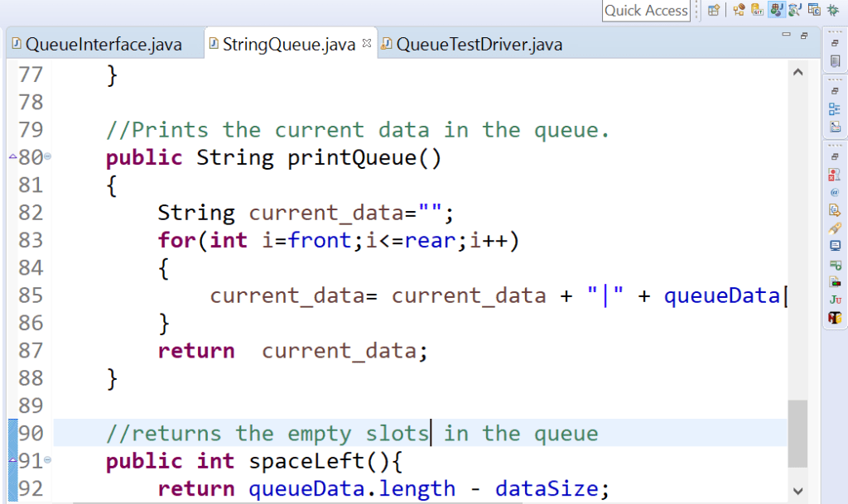Open the Java Browsing perspective icon
The image size is (848, 504).
[x=794, y=10]
